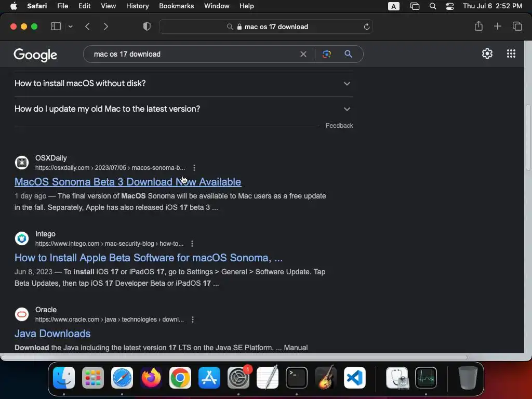Image resolution: width=532 pixels, height=399 pixels.
Task: Open Spotlight search in menu bar
Action: click(433, 6)
